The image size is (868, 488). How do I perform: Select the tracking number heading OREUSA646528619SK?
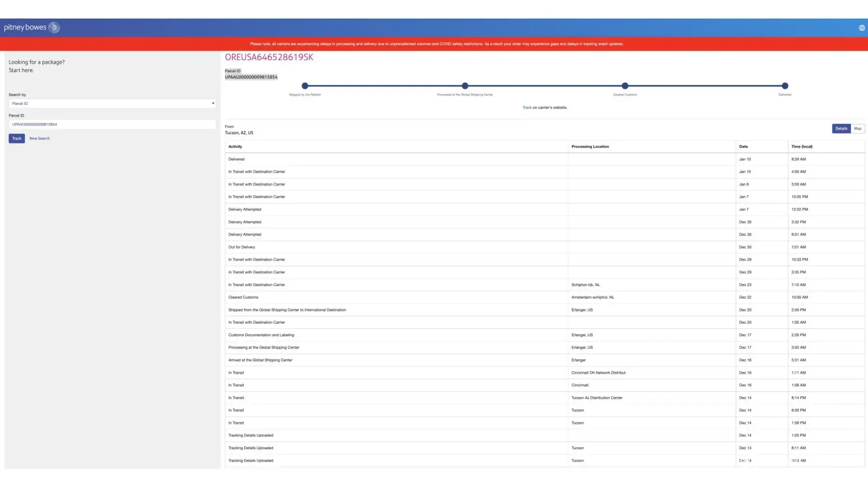269,57
